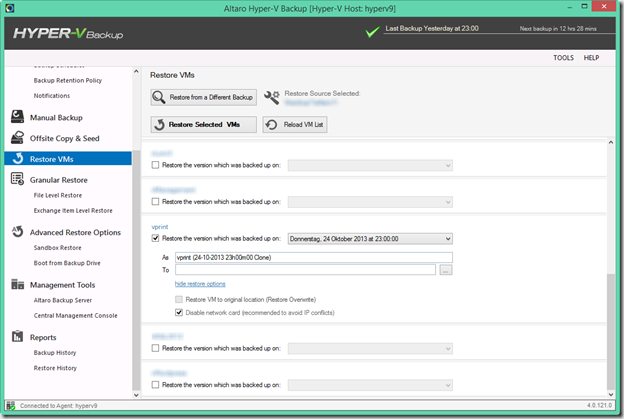This screenshot has width=624, height=419.
Task: Open Backup Retention Policy
Action: tap(68, 80)
